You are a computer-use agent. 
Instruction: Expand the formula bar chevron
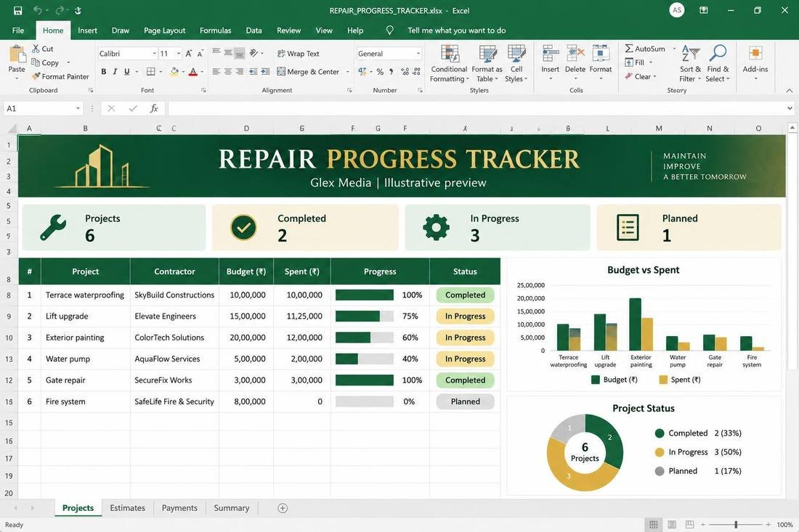(x=790, y=108)
